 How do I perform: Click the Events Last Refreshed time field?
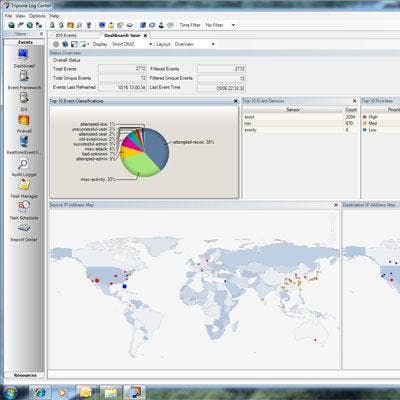tap(122, 87)
